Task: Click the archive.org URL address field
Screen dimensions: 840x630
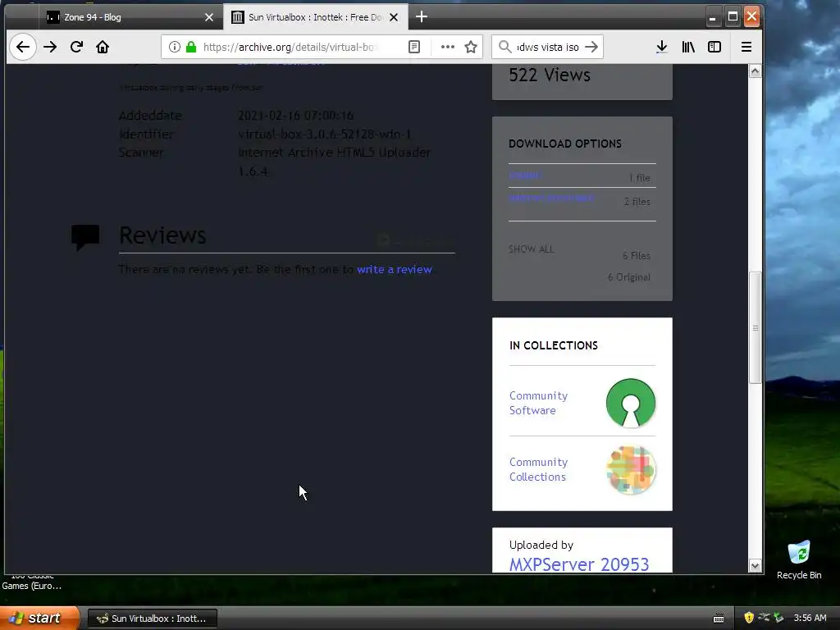Action: click(x=292, y=47)
